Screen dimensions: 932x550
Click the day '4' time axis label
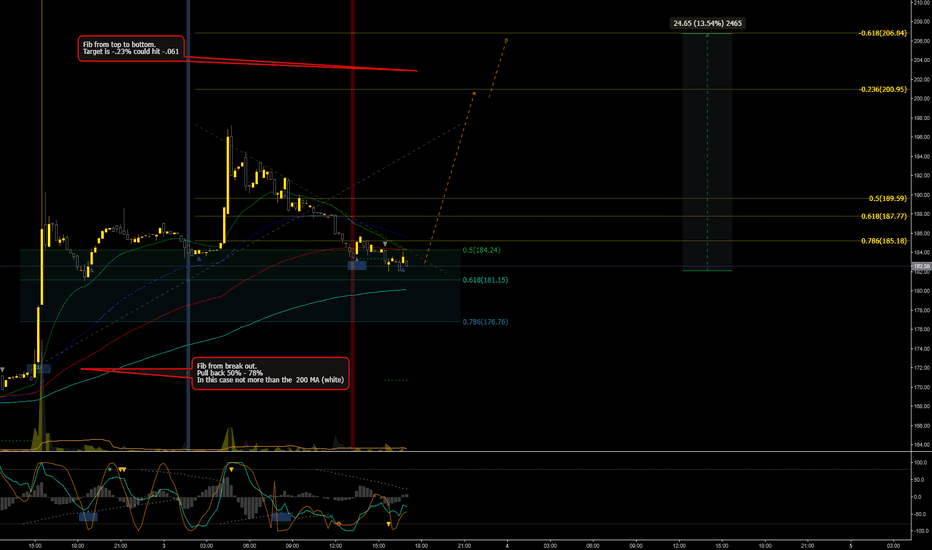tap(507, 545)
